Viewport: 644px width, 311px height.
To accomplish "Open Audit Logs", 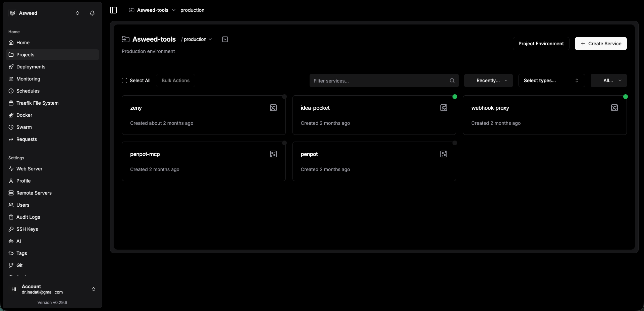I will (x=52, y=217).
